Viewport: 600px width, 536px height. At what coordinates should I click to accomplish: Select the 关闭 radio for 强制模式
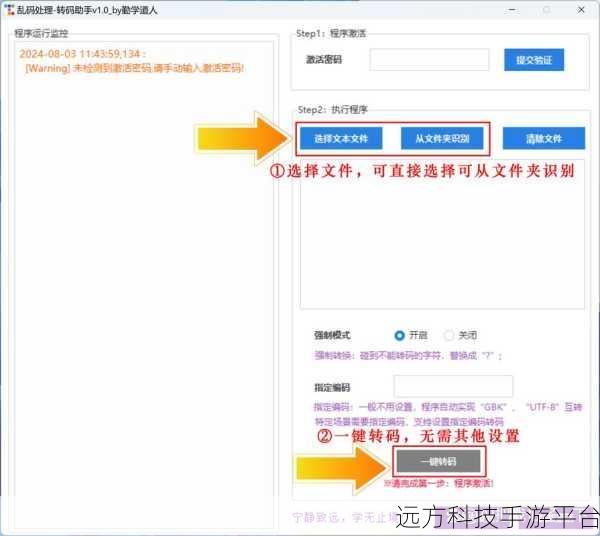point(448,336)
